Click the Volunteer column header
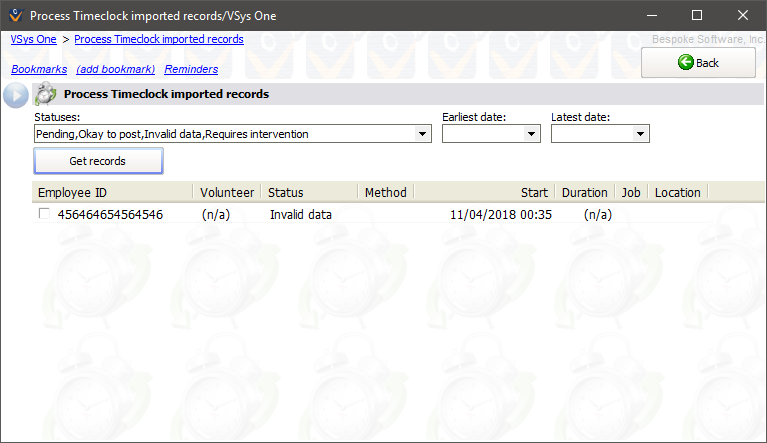 pos(227,192)
